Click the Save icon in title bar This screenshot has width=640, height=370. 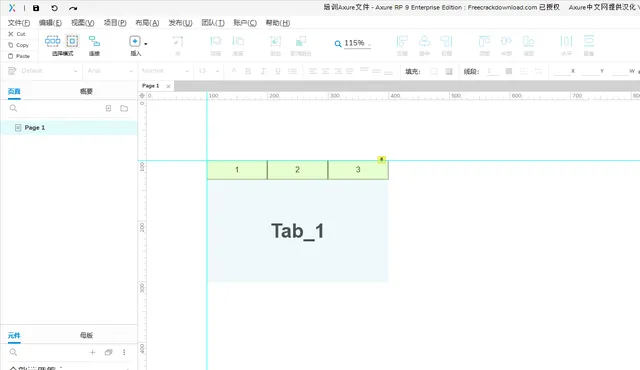36,8
